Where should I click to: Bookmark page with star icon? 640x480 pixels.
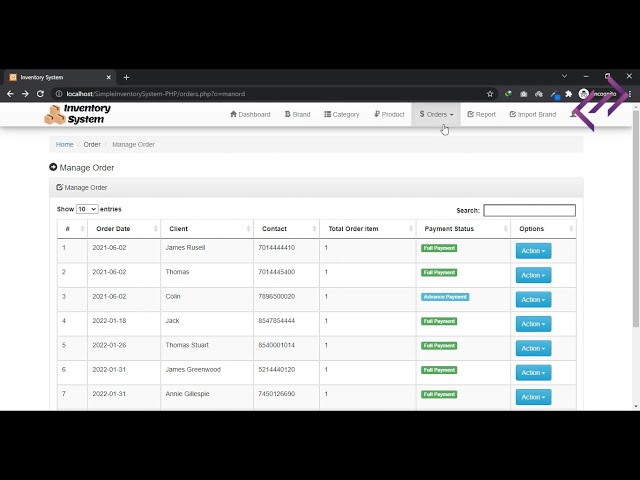pyautogui.click(x=490, y=94)
